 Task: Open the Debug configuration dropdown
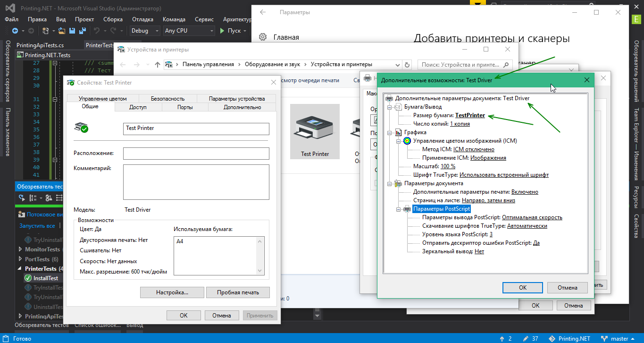pos(145,31)
